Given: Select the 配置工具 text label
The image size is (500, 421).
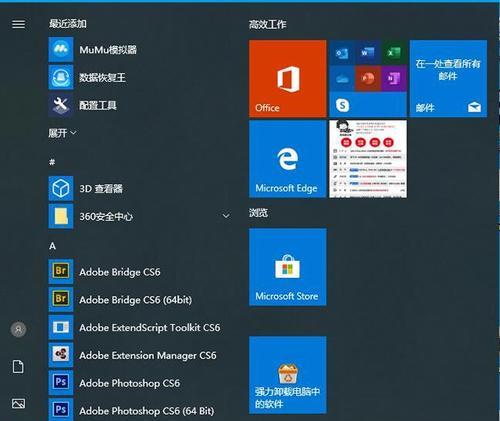Looking at the screenshot, I should (x=98, y=105).
